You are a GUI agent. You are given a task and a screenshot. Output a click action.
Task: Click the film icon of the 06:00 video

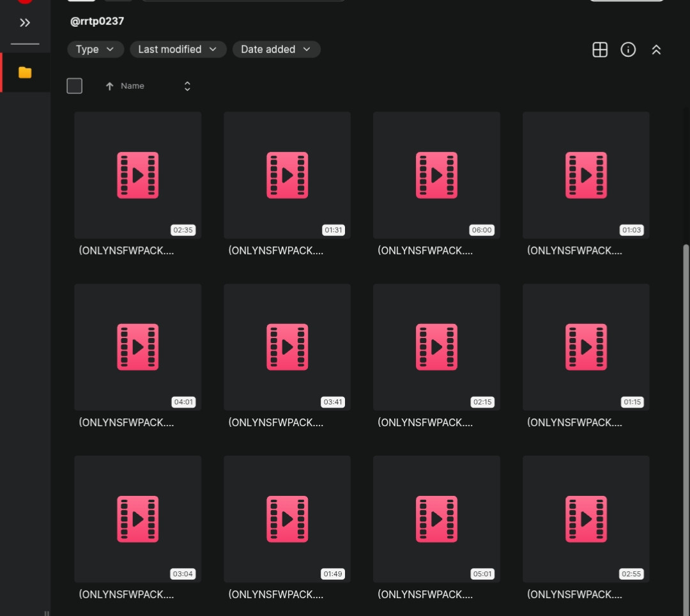[436, 175]
